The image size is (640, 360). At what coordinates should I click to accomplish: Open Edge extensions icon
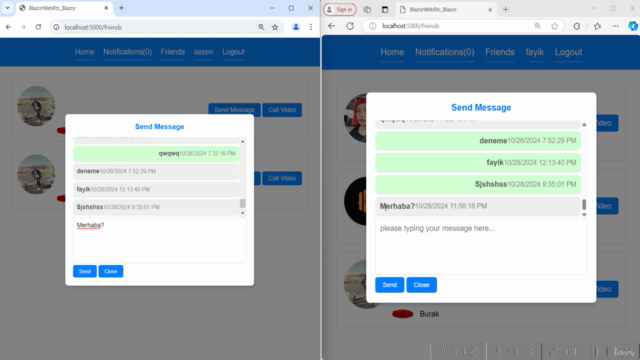click(x=577, y=26)
